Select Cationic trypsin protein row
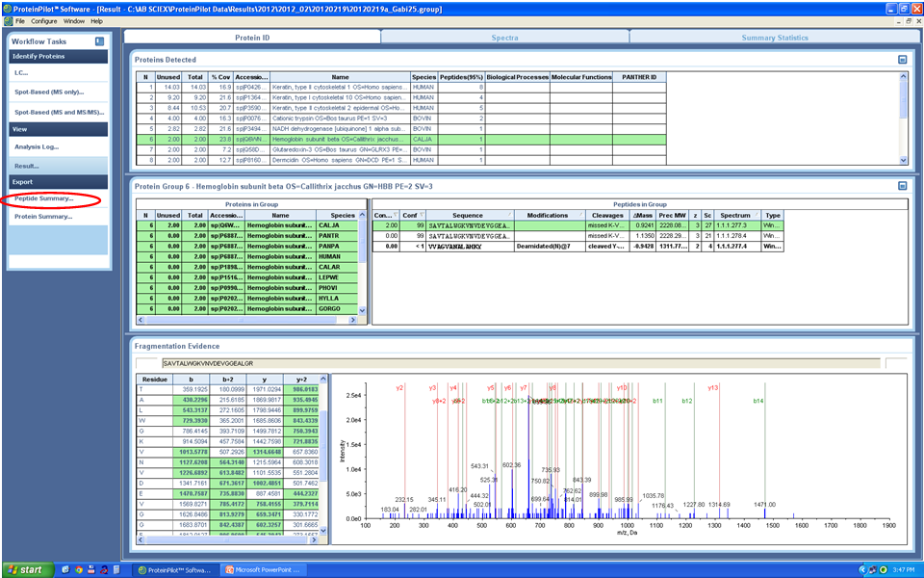The height and width of the screenshot is (578, 924). click(400, 118)
